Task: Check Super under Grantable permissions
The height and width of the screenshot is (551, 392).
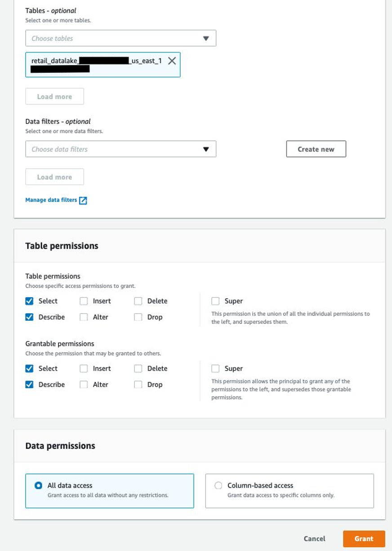Action: pyautogui.click(x=215, y=368)
